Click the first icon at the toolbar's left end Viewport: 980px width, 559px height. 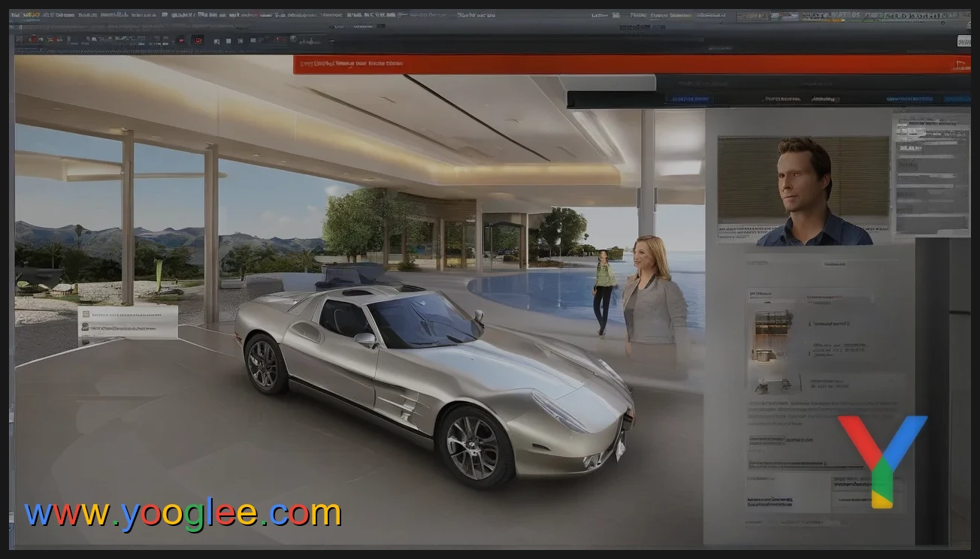pyautogui.click(x=20, y=40)
